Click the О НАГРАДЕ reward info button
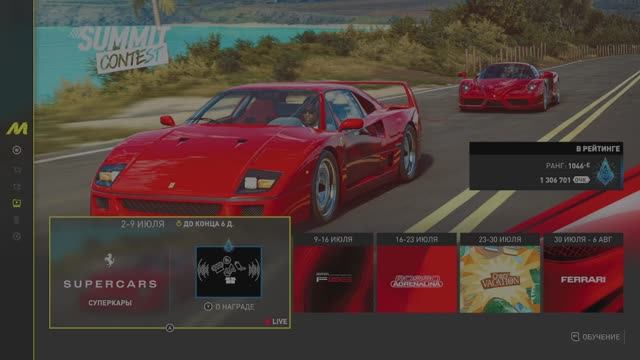 pyautogui.click(x=229, y=307)
